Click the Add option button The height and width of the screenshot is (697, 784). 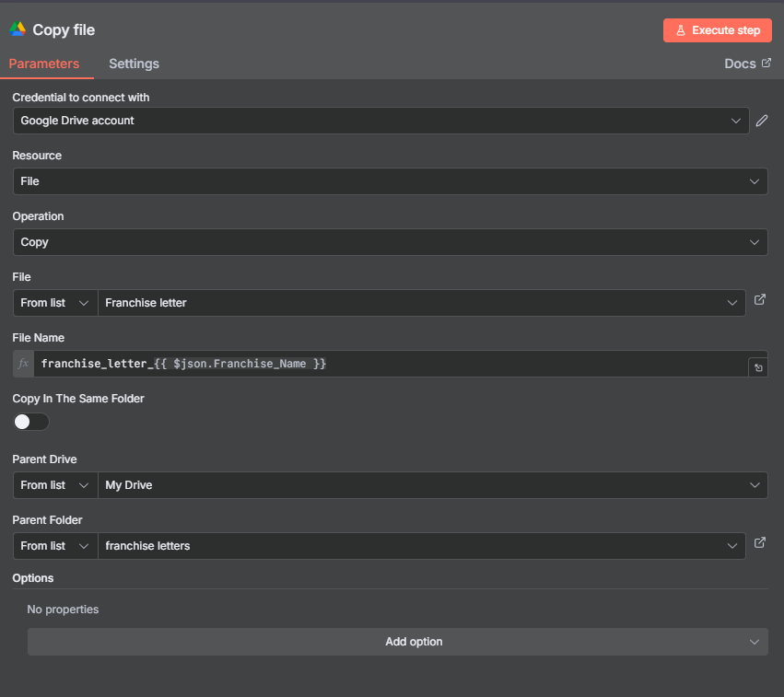397,642
